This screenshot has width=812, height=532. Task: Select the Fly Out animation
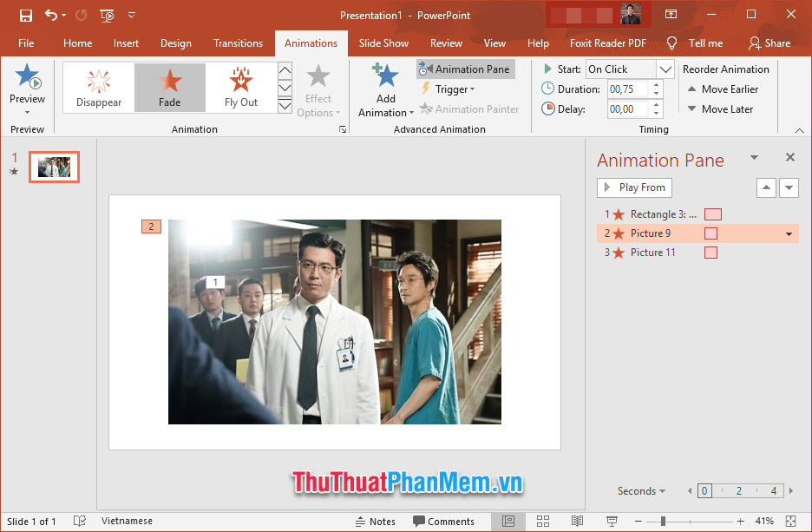pyautogui.click(x=240, y=87)
